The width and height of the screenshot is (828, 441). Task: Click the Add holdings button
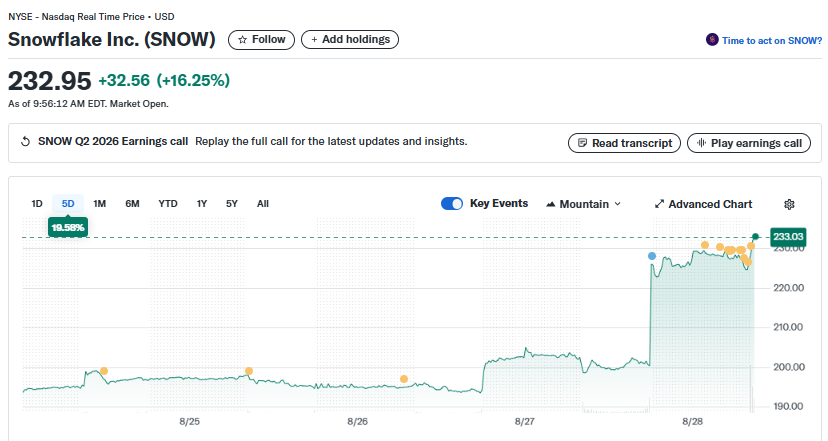[350, 40]
